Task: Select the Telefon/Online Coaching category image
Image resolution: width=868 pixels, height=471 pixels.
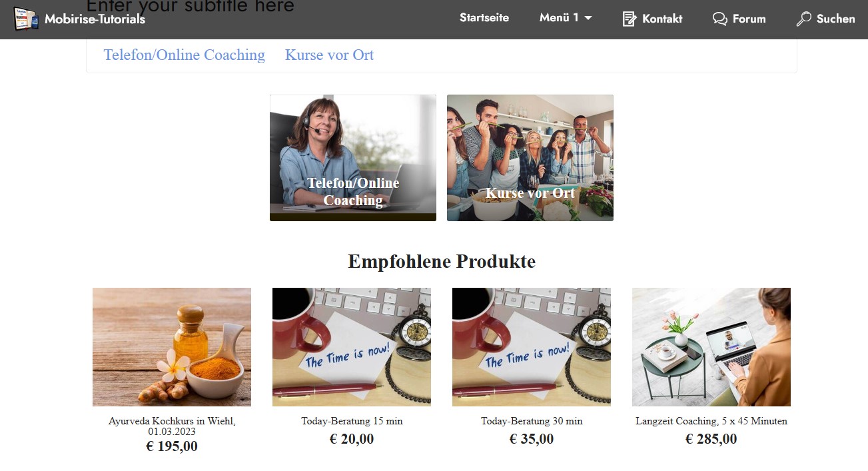Action: pyautogui.click(x=353, y=158)
